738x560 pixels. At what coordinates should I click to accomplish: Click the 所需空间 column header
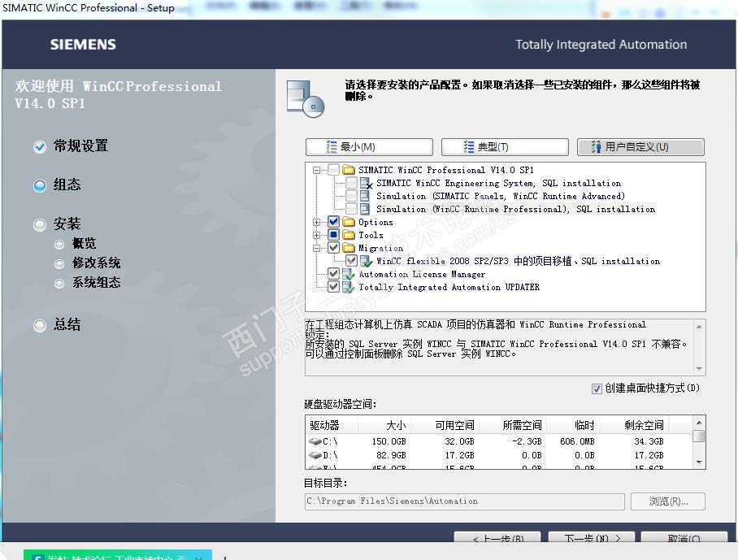point(512,425)
